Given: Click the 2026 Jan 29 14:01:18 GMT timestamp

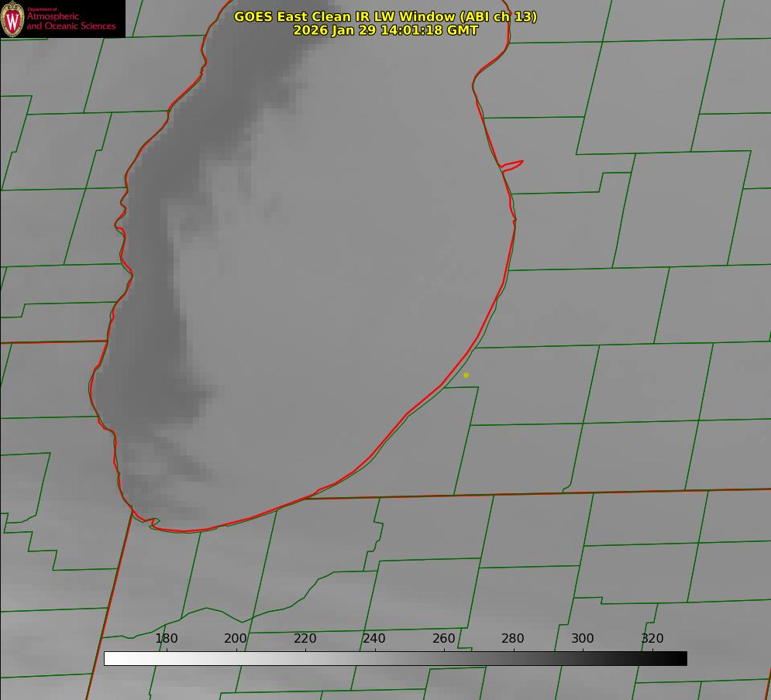Looking at the screenshot, I should pyautogui.click(x=386, y=30).
